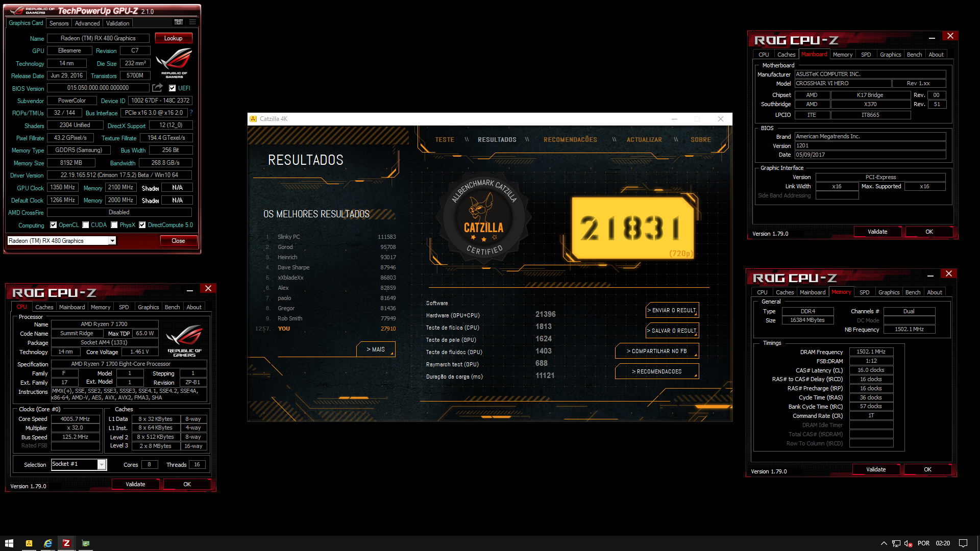Open the Graphics tab in the CPU-Z CPU window
This screenshot has height=551, width=980.
pyautogui.click(x=148, y=307)
